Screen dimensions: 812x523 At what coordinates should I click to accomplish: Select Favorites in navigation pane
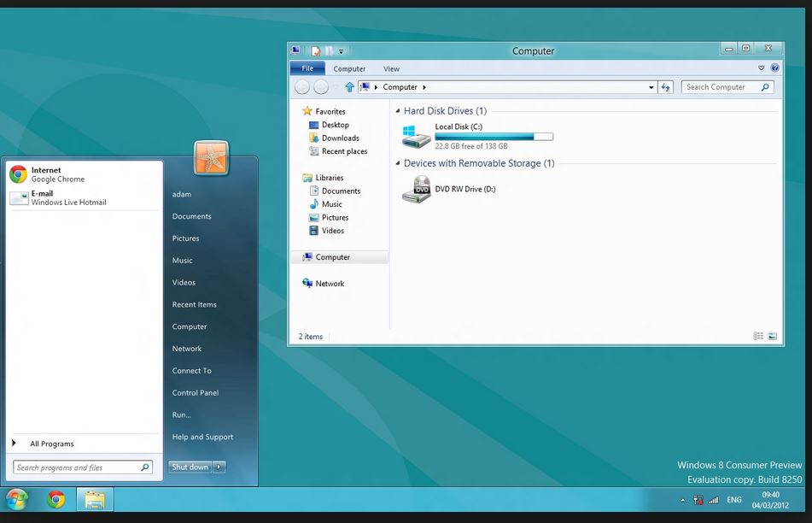(324, 111)
